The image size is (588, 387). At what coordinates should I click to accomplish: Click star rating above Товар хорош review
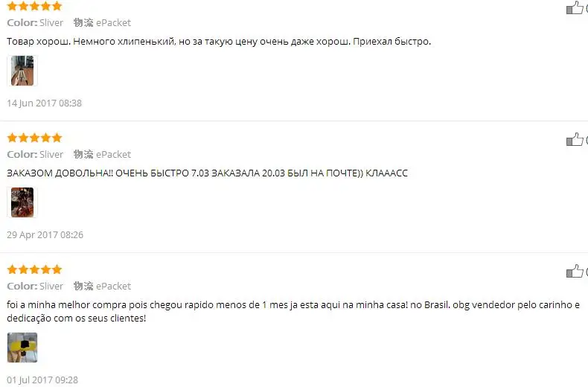point(34,6)
